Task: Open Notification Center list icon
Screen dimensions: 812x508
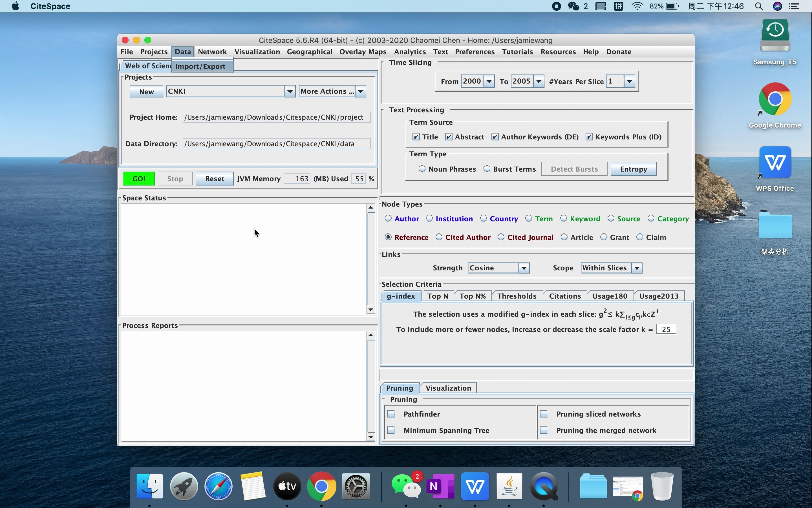Action: pyautogui.click(x=794, y=6)
